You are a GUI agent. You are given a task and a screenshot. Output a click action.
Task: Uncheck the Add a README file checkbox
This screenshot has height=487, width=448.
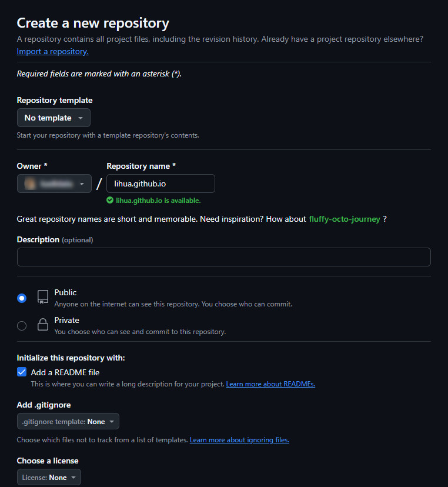(22, 372)
